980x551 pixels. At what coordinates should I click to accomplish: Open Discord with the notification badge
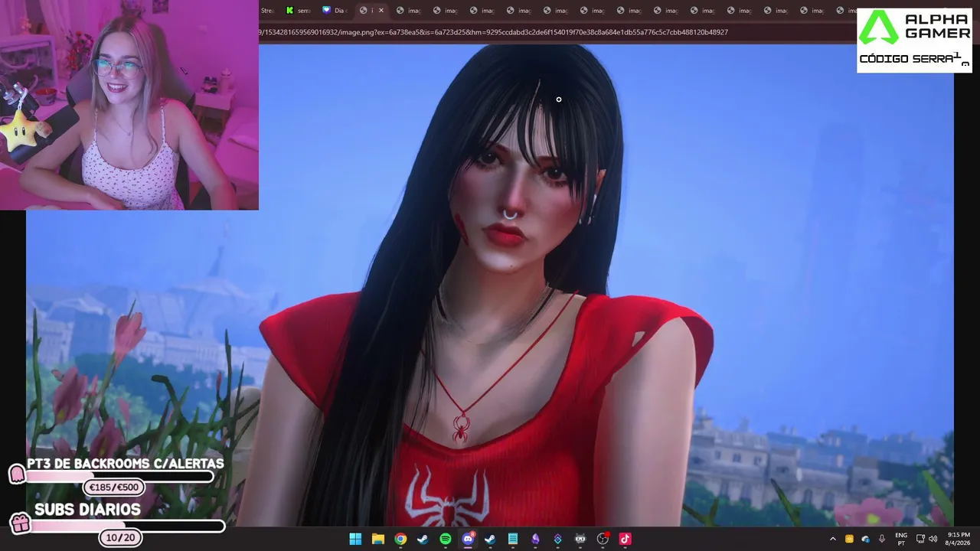coord(468,539)
